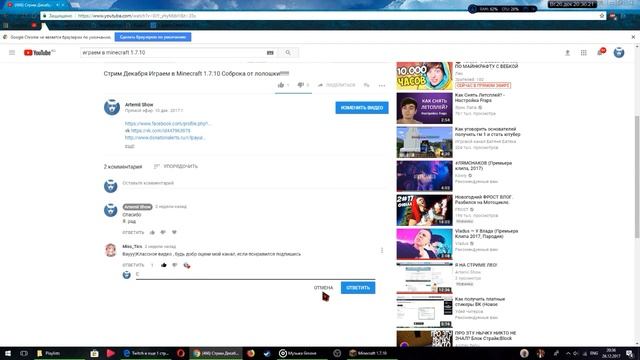Open the 'Viadus — У Влада' video title

487,233
